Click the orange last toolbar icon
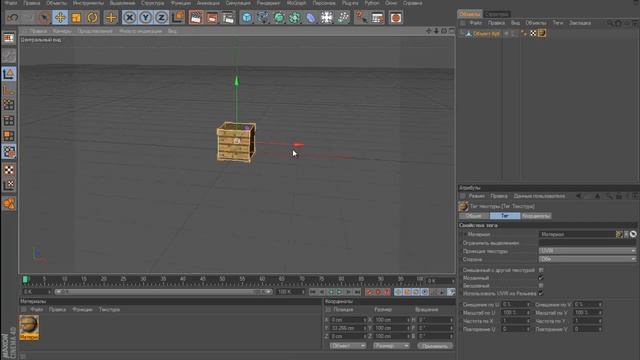The width and height of the screenshot is (640, 360). pos(396,18)
